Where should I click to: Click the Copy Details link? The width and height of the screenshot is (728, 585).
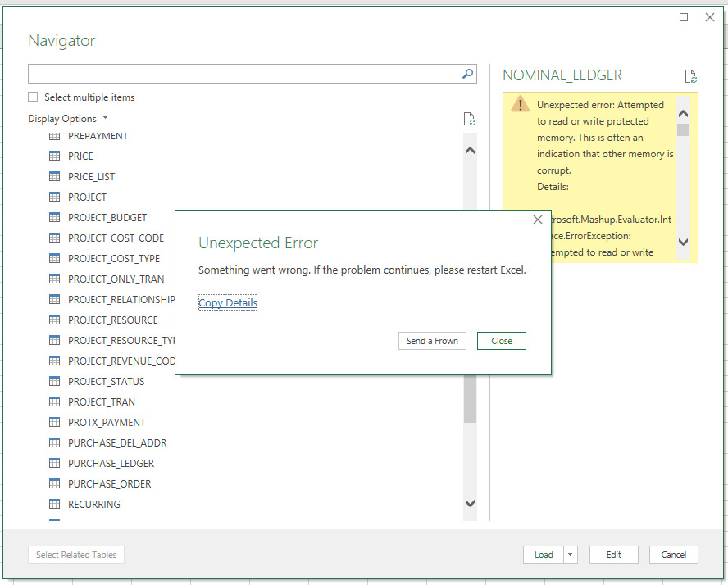pos(228,302)
